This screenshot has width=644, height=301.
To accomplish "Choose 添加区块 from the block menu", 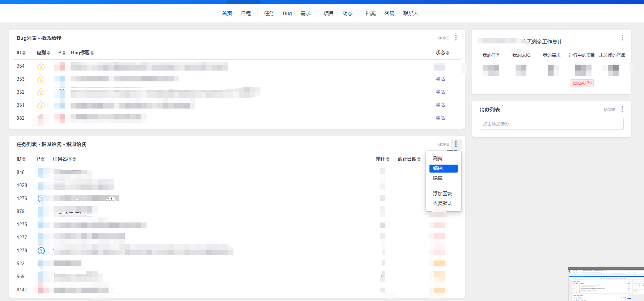I will (x=444, y=194).
